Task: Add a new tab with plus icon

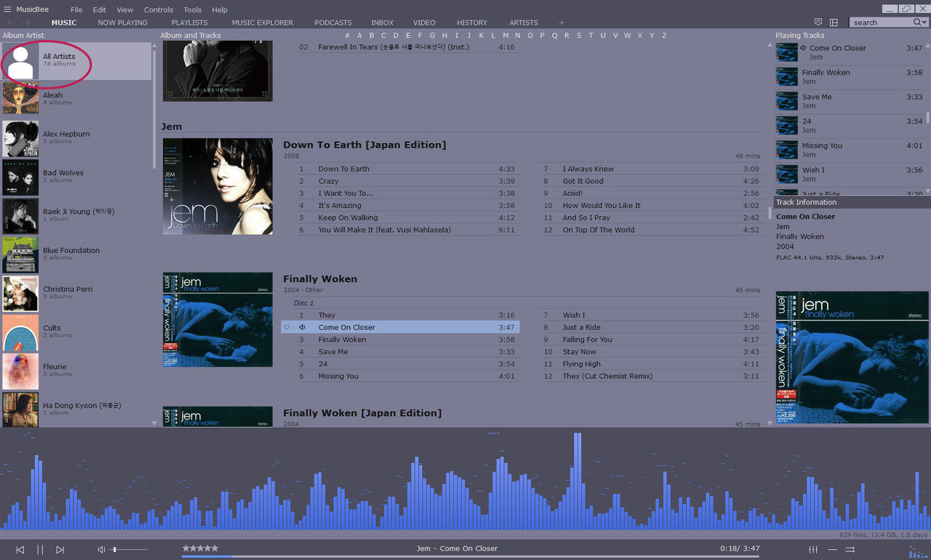Action: click(x=562, y=23)
